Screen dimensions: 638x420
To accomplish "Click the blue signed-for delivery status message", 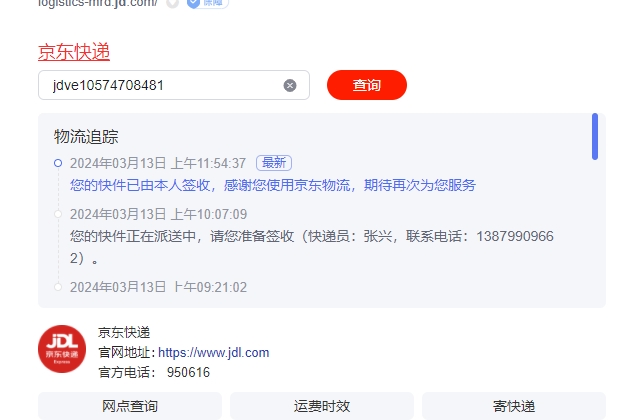I will coord(273,185).
